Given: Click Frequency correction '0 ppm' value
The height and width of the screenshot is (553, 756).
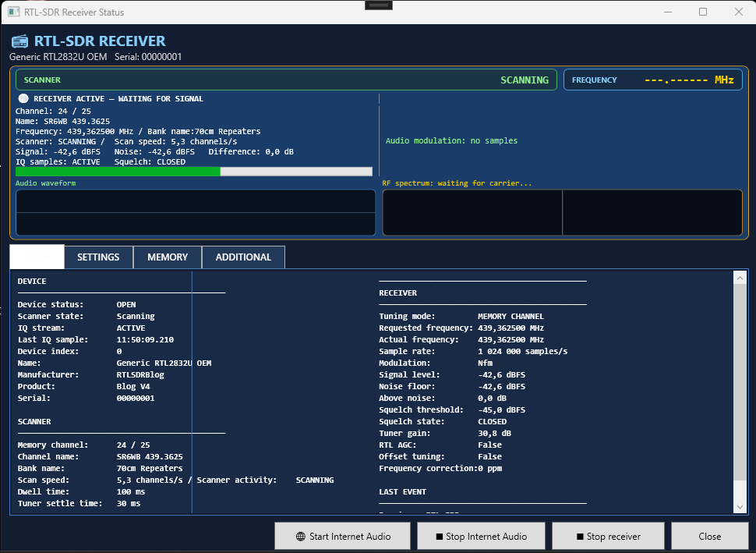Looking at the screenshot, I should click(490, 469).
